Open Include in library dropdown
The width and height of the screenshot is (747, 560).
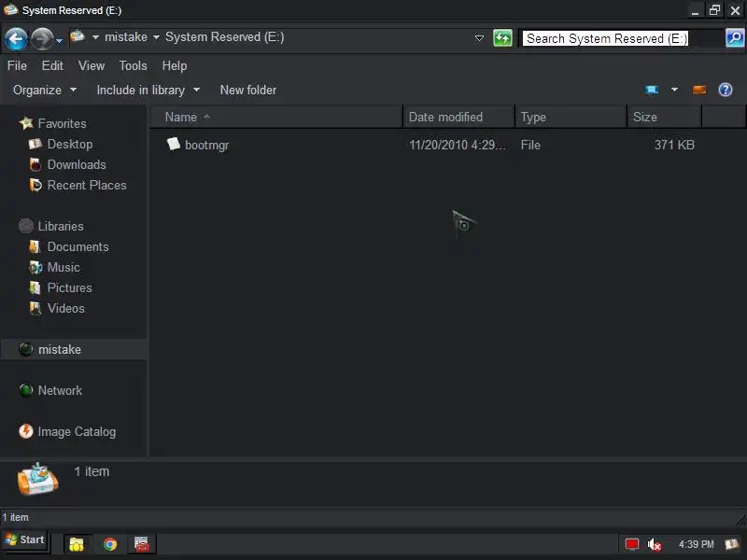[x=148, y=90]
